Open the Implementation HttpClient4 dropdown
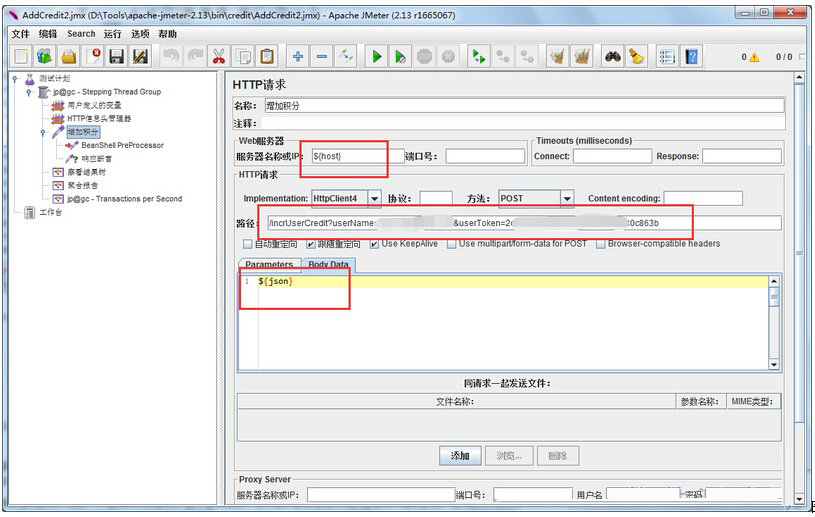Viewport: 815px width, 517px height. click(x=374, y=198)
